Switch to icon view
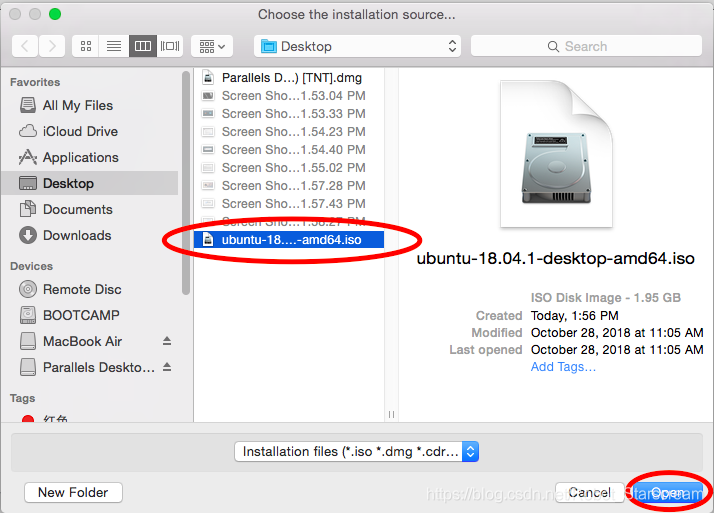Image resolution: width=714 pixels, height=513 pixels. click(x=86, y=46)
